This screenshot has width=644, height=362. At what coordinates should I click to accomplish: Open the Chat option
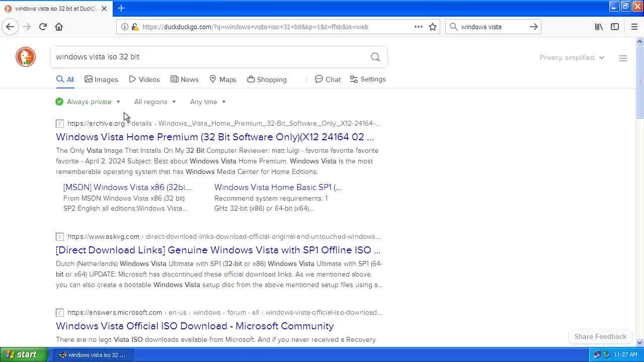[x=328, y=79]
